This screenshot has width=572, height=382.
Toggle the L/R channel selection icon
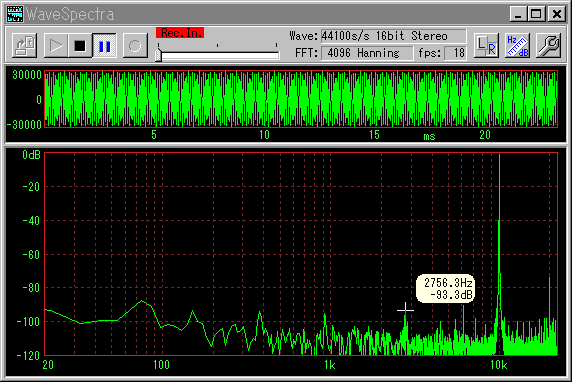click(487, 46)
